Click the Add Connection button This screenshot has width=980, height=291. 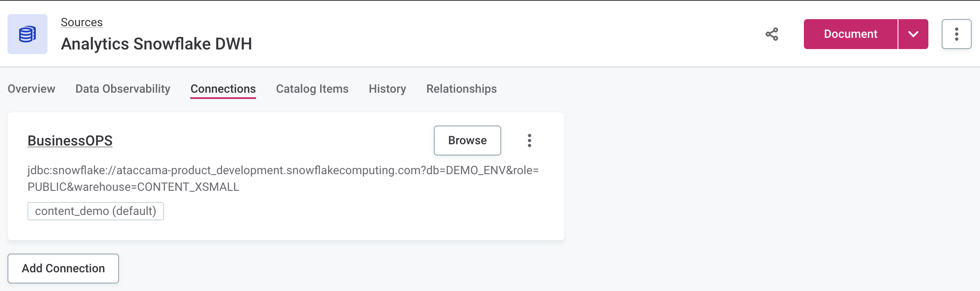63,268
